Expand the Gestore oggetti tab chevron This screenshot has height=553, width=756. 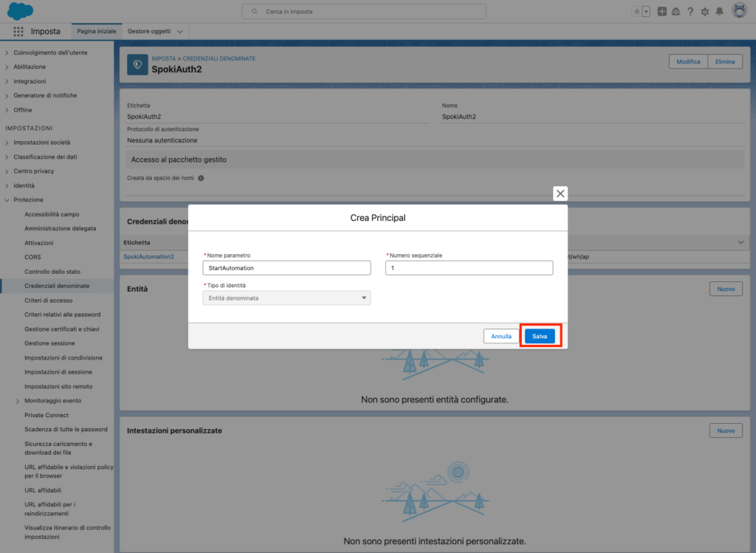pyautogui.click(x=180, y=32)
